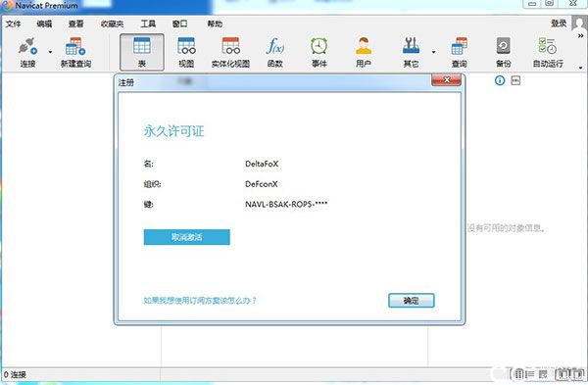Expand the Connection dropdown arrow
The height and width of the screenshot is (385, 588).
(50, 52)
